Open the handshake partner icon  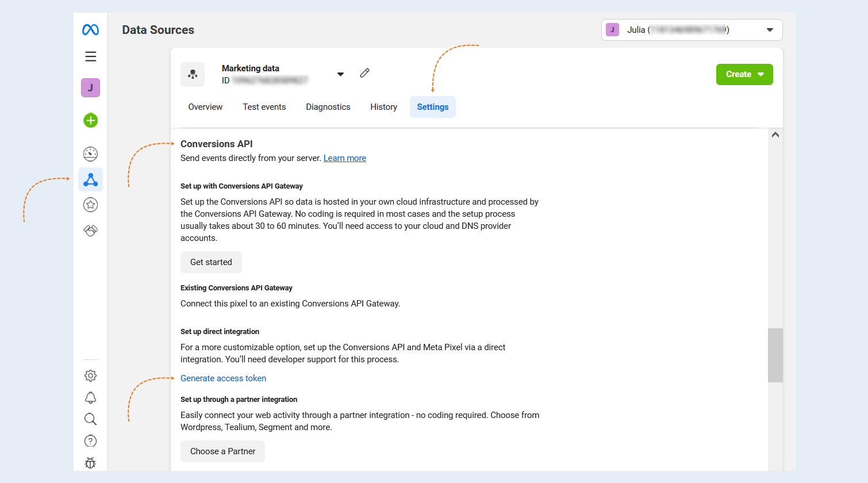click(90, 231)
